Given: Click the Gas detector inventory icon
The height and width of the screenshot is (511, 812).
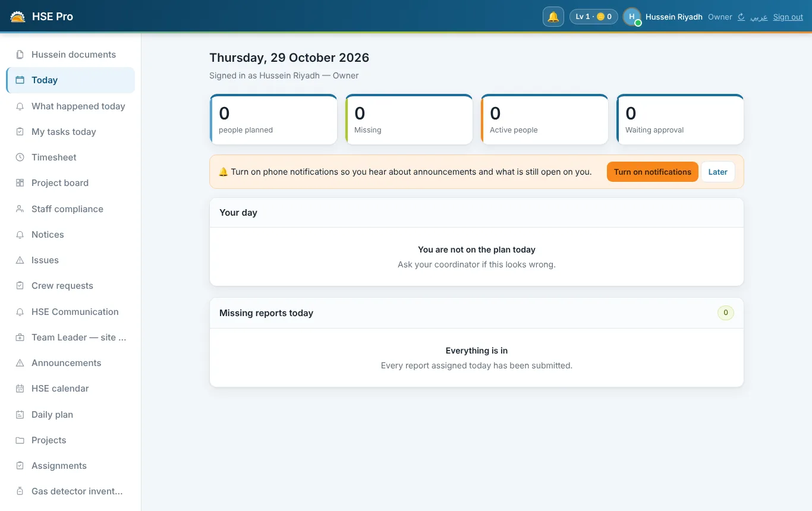Looking at the screenshot, I should coord(20,491).
